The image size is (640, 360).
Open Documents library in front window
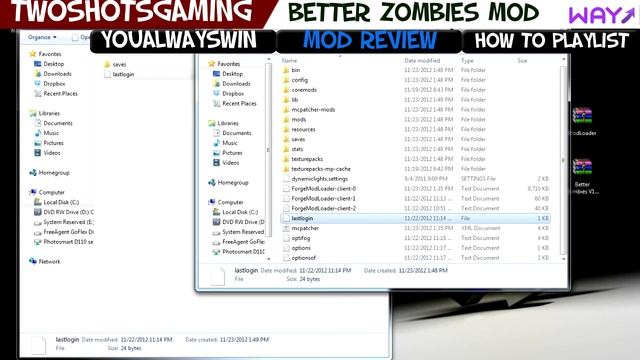(237, 133)
